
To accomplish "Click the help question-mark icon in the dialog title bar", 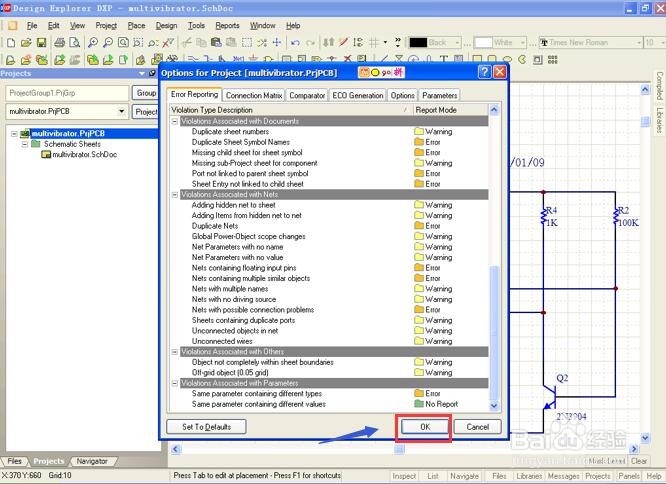I will point(485,72).
